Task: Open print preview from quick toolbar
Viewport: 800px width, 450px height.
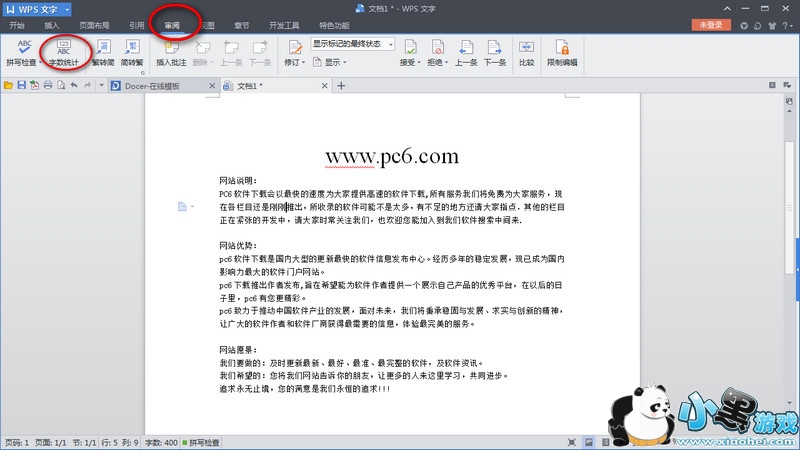Action: 61,85
